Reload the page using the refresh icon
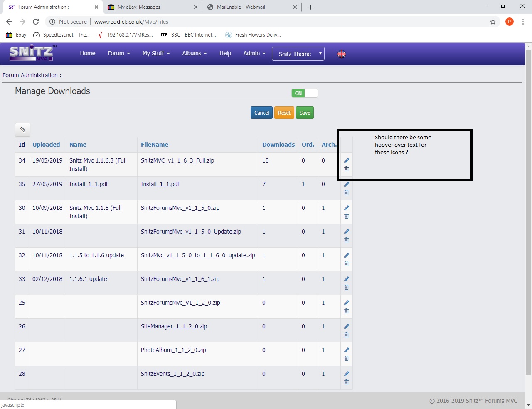 pyautogui.click(x=36, y=22)
